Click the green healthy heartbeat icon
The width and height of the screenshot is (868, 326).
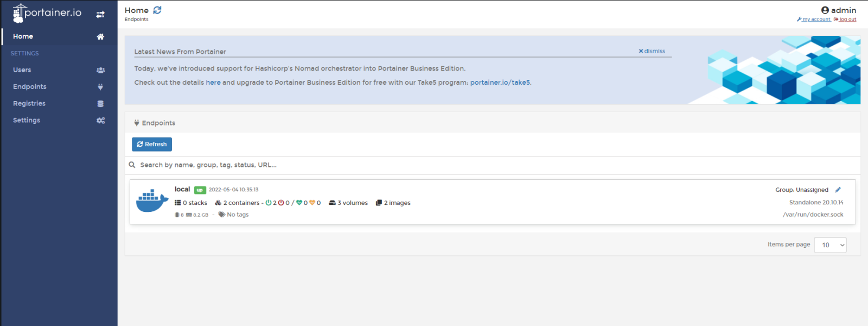pyautogui.click(x=299, y=203)
